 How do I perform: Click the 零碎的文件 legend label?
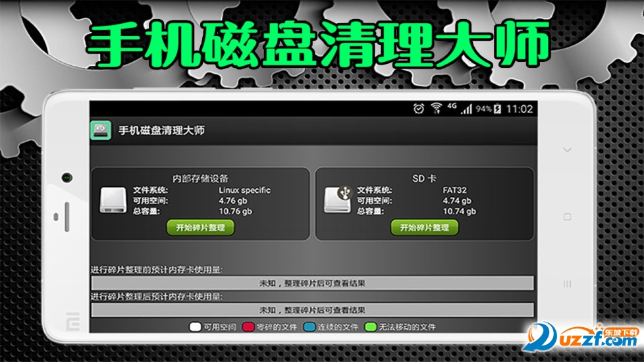point(277,327)
